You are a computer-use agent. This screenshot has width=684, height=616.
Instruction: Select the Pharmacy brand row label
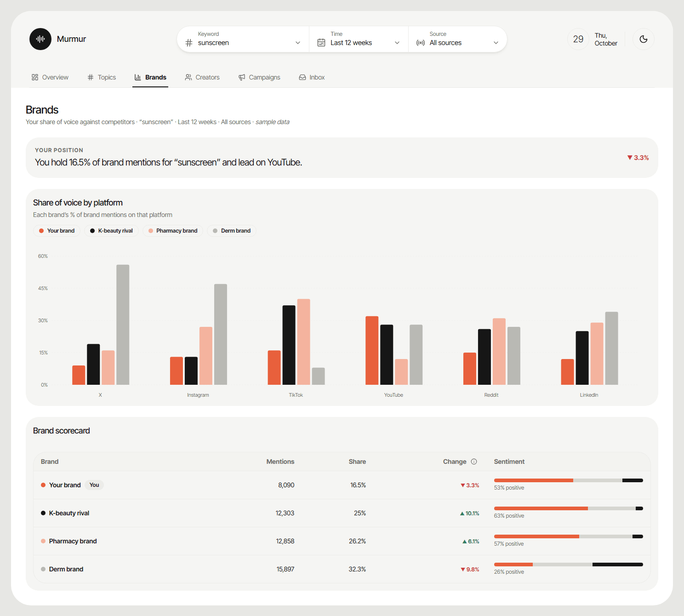[73, 541]
